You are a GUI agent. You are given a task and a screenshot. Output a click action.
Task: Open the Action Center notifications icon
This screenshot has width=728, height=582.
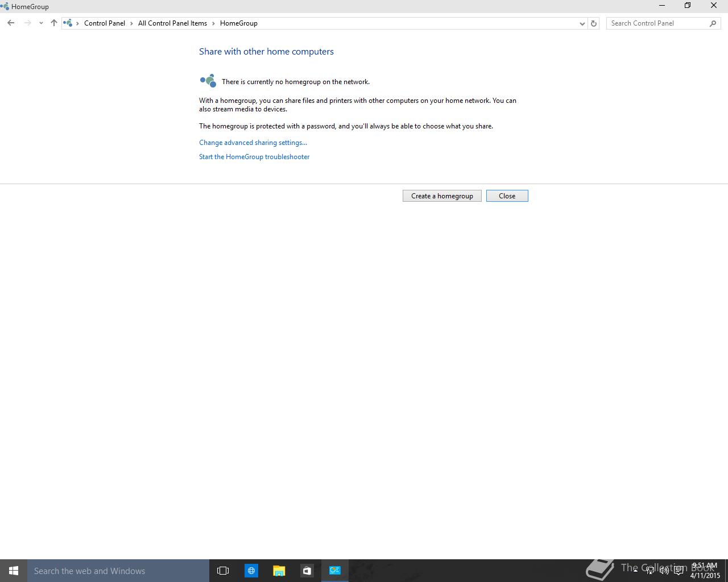[x=679, y=571]
